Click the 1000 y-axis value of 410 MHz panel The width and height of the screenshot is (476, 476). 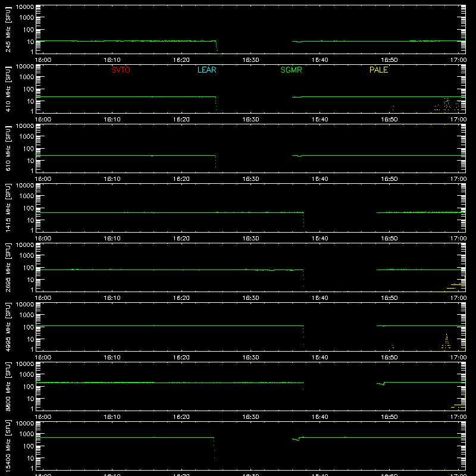coord(27,77)
